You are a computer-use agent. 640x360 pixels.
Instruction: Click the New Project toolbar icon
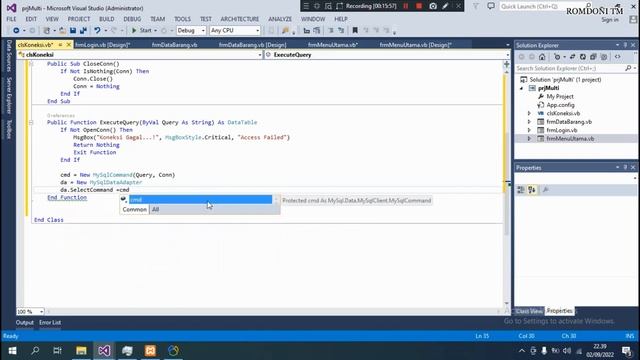coord(47,31)
